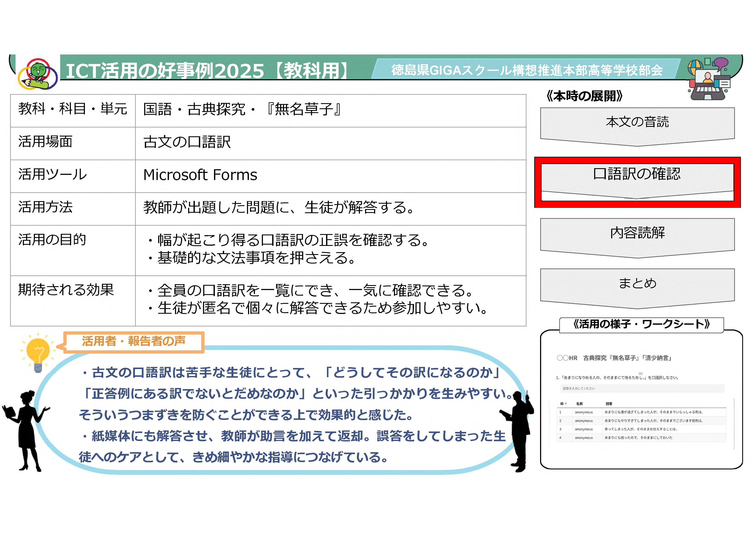Screen dimensions: 756x534
Task: Click the 名前 column header
Action: tap(579, 404)
